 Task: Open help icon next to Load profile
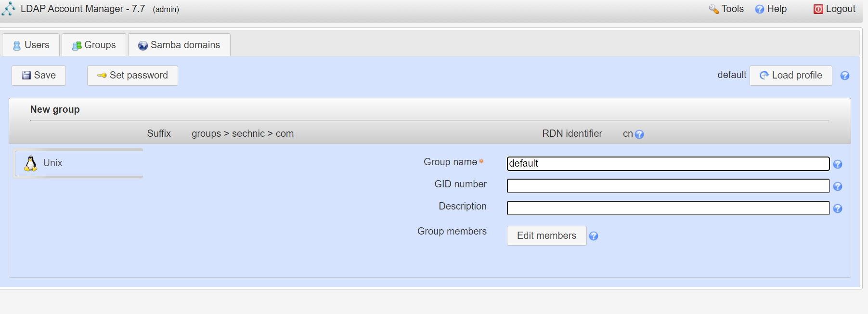point(844,76)
